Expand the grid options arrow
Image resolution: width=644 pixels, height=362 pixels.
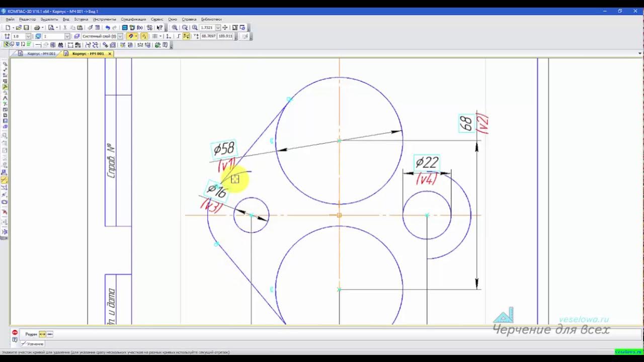(x=161, y=36)
